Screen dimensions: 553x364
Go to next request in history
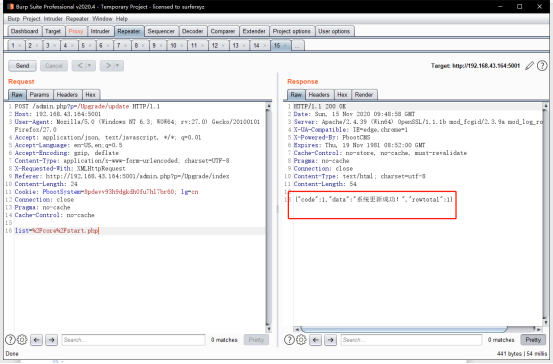point(108,66)
